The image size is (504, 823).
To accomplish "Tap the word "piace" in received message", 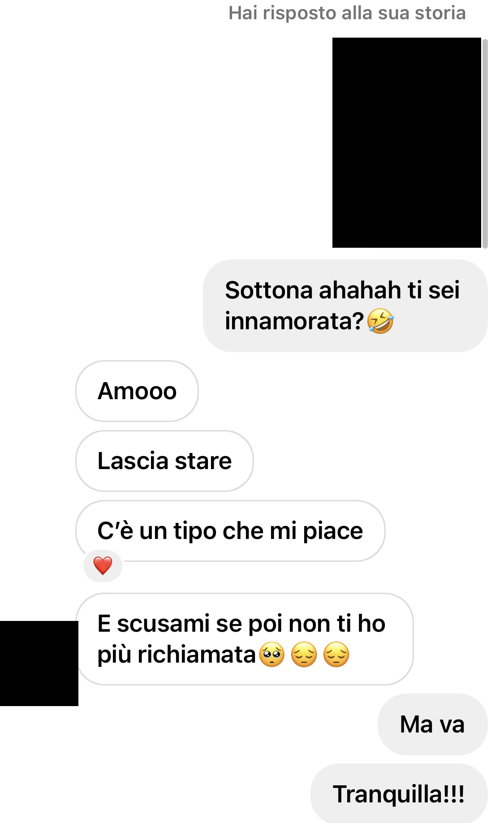I will pos(333,532).
